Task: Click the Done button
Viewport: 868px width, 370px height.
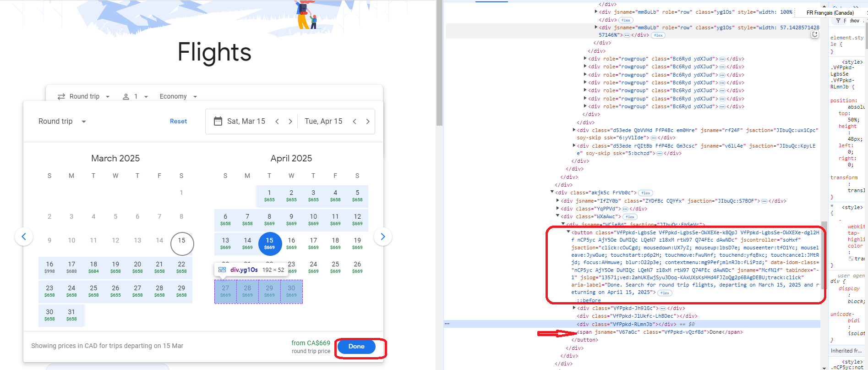Action: 356,347
